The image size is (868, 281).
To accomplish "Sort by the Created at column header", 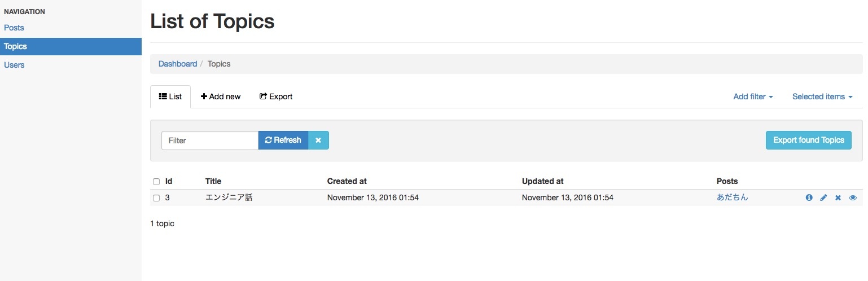I will click(347, 181).
